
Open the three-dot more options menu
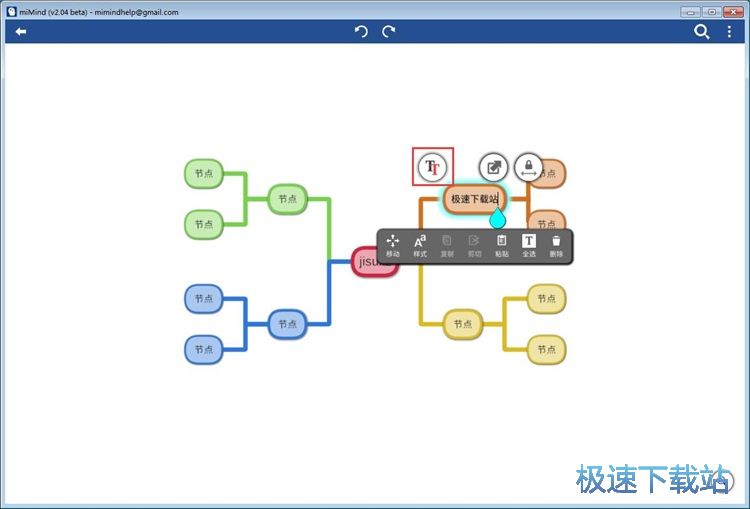729,32
